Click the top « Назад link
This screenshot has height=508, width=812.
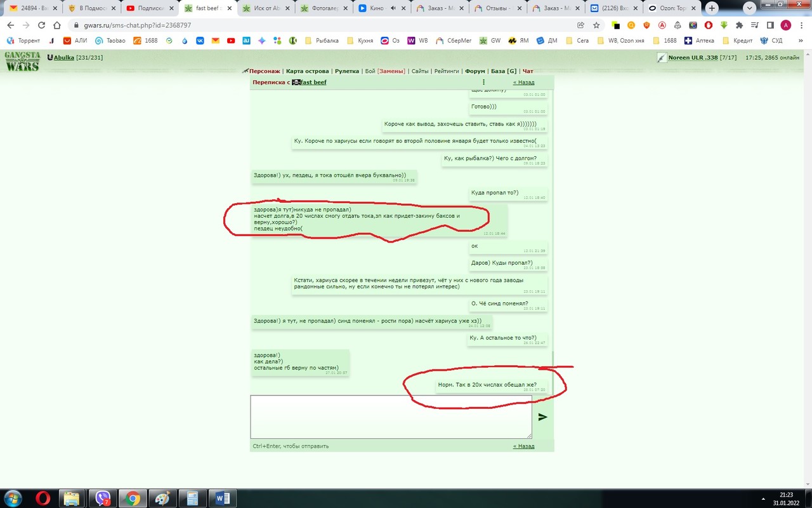click(x=523, y=82)
